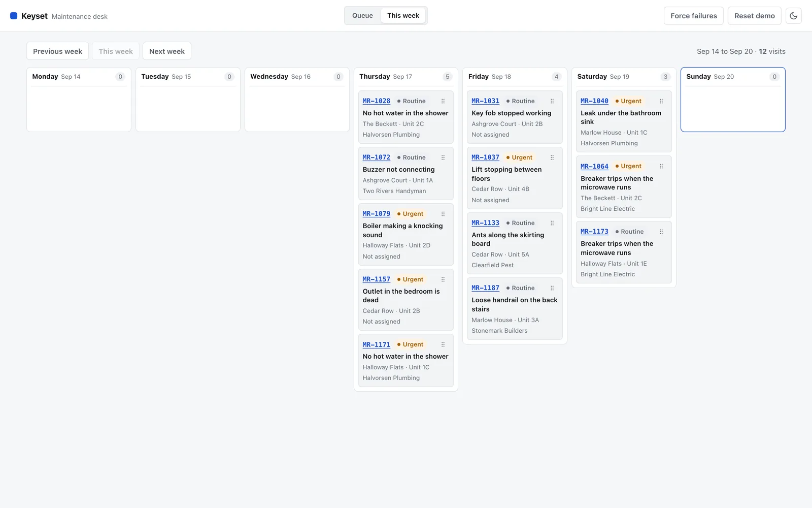Click drag handle on MR-1031 card

pos(552,101)
